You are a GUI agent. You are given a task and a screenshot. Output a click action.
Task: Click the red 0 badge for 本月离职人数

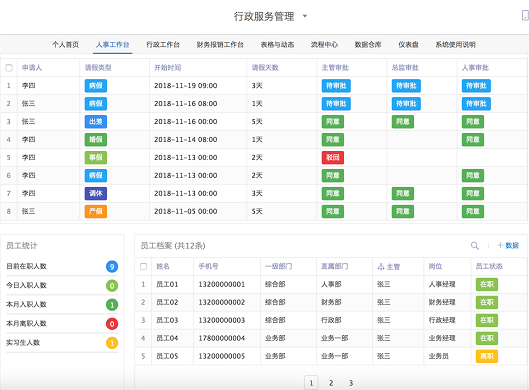coord(112,324)
